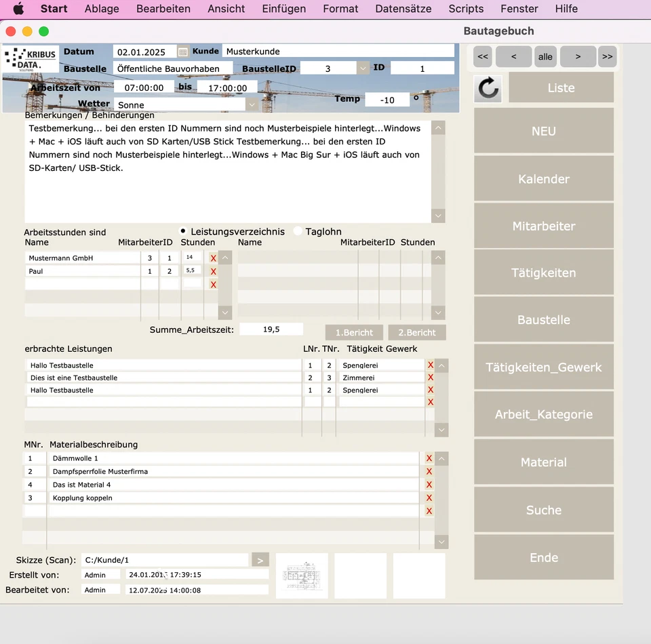This screenshot has height=644, width=651.
Task: Click the circular refresh arrow icon
Action: click(x=488, y=88)
